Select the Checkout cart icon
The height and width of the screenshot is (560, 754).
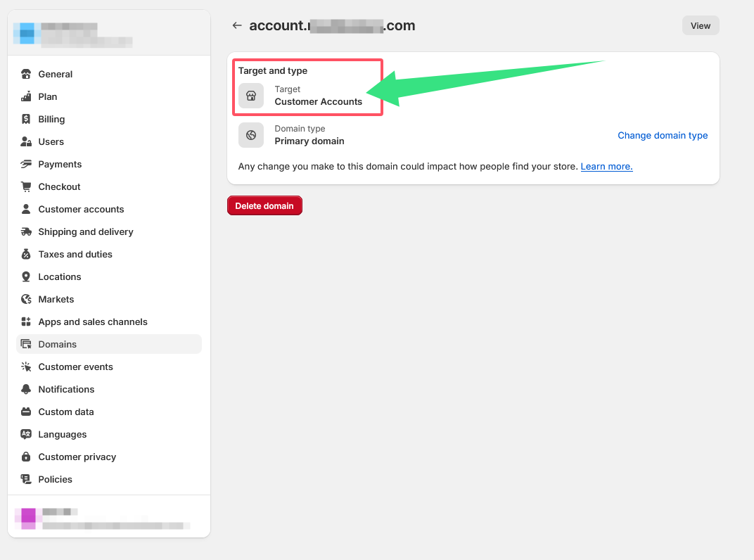click(x=25, y=186)
